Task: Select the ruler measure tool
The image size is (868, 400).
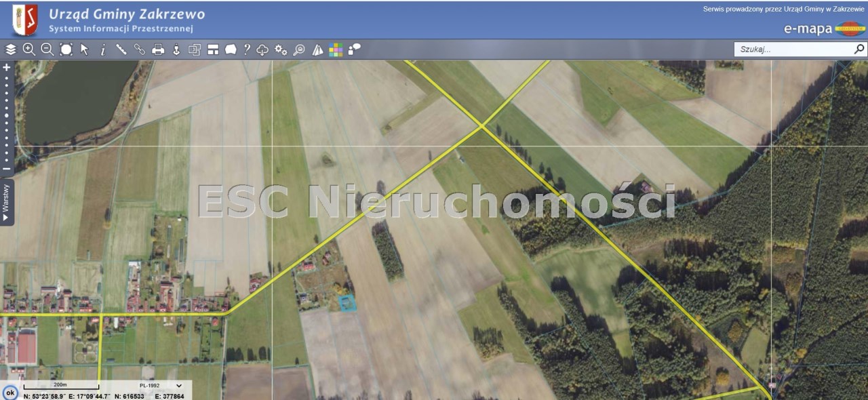Action: (x=121, y=49)
